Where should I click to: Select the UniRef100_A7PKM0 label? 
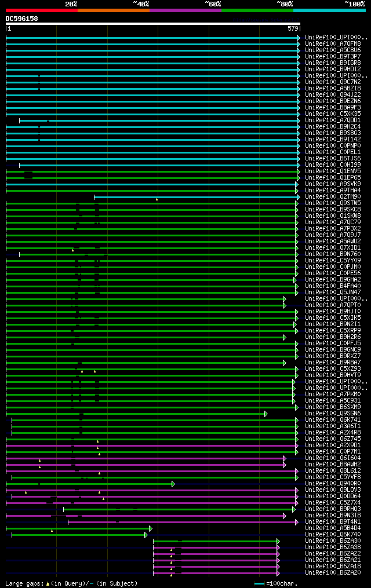333,394
